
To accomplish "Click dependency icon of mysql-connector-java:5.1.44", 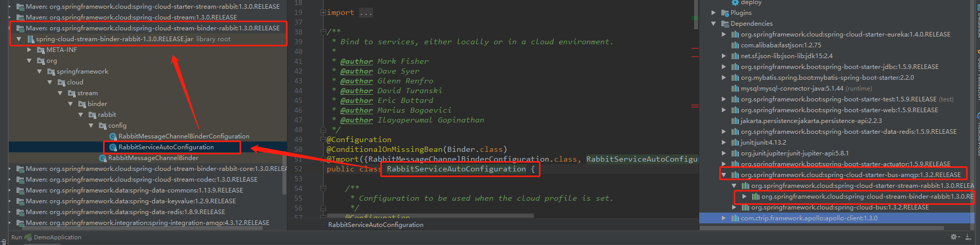I will coord(735,89).
